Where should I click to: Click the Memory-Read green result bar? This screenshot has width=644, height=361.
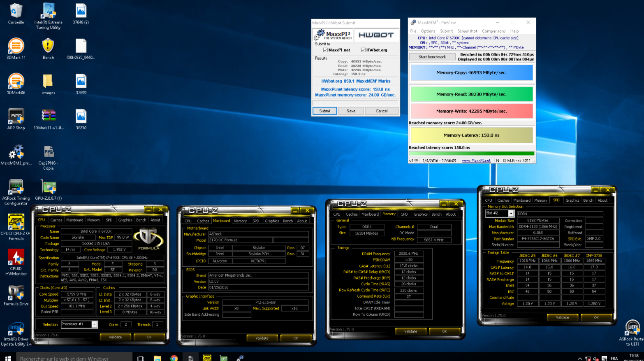tap(472, 94)
